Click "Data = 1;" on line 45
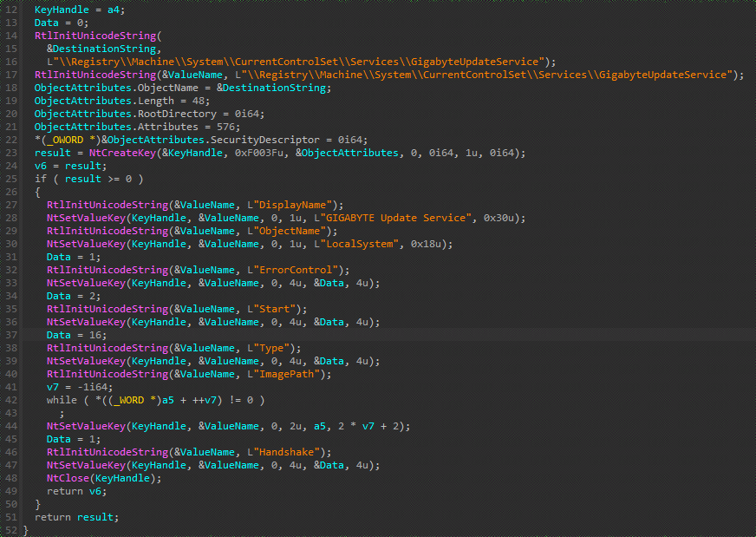 [x=74, y=440]
